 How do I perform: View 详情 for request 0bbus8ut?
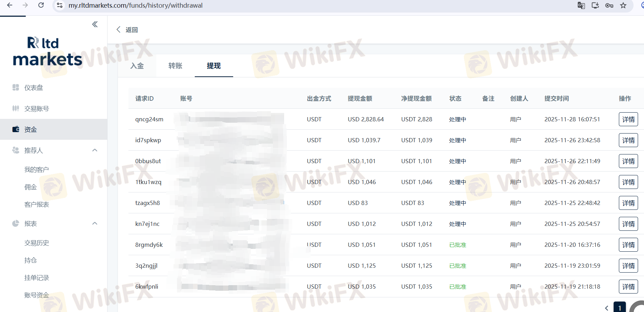coord(628,161)
